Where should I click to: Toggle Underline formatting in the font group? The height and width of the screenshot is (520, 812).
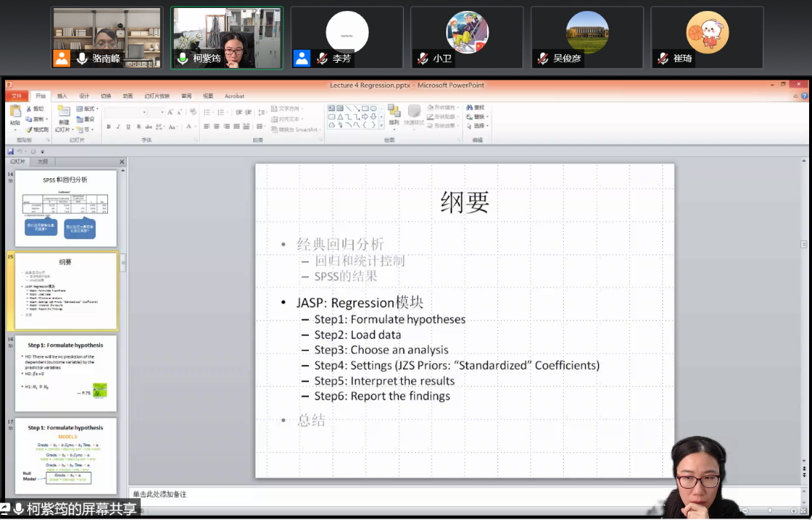[129, 126]
